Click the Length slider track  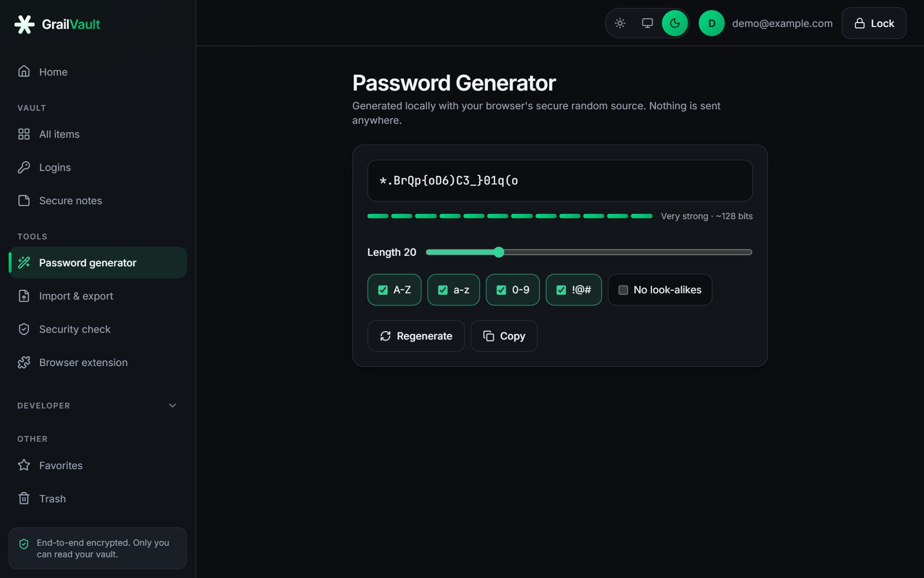click(x=589, y=252)
